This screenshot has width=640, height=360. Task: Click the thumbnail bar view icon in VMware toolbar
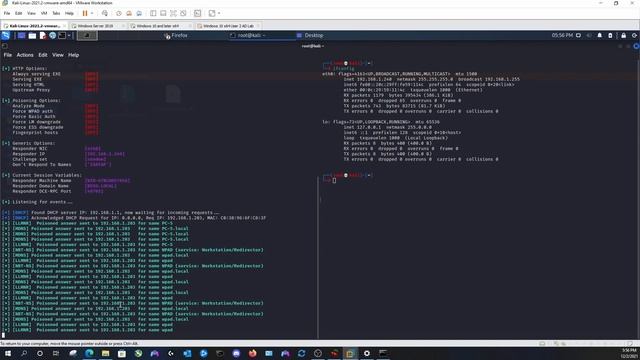[x=163, y=13]
